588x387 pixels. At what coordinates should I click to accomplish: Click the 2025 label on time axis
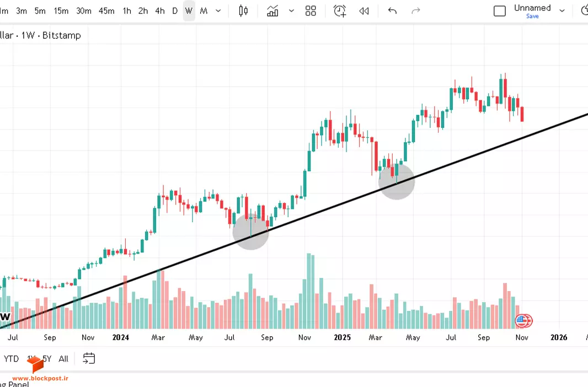tap(342, 337)
